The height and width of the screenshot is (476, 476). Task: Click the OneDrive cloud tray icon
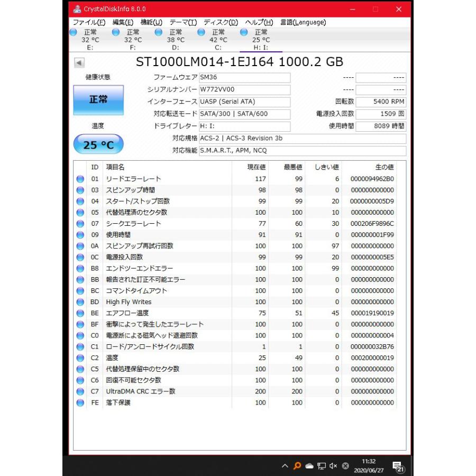click(x=309, y=466)
